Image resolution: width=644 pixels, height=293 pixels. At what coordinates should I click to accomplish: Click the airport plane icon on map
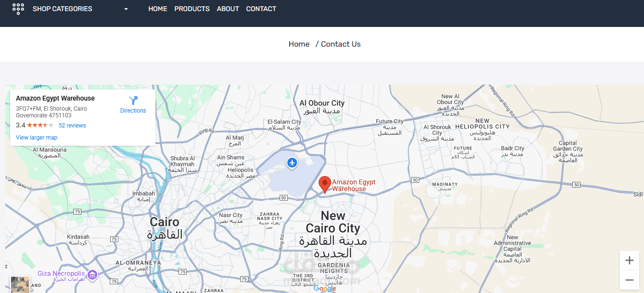coord(292,163)
